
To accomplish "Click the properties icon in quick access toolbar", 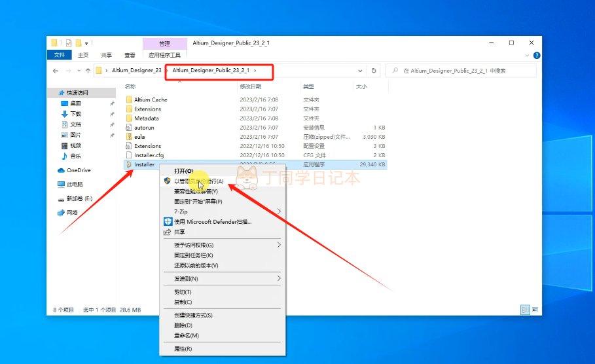I will (x=69, y=43).
